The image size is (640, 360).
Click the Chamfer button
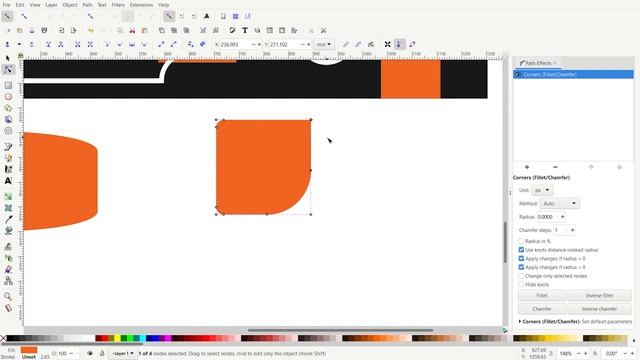click(542, 309)
